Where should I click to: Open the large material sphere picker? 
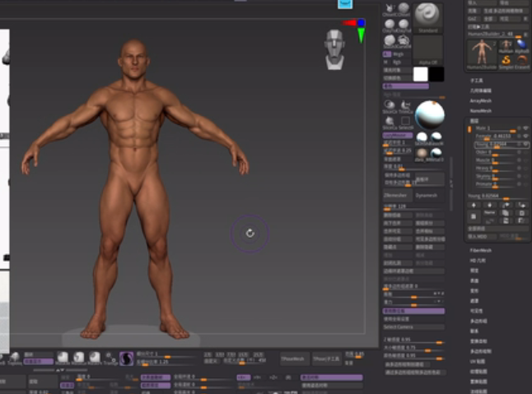pyautogui.click(x=430, y=114)
